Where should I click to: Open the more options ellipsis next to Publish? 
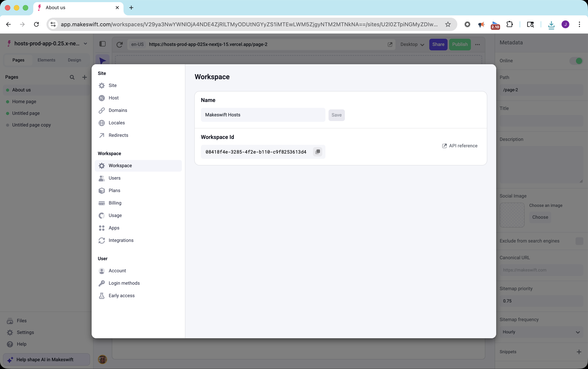coord(478,44)
